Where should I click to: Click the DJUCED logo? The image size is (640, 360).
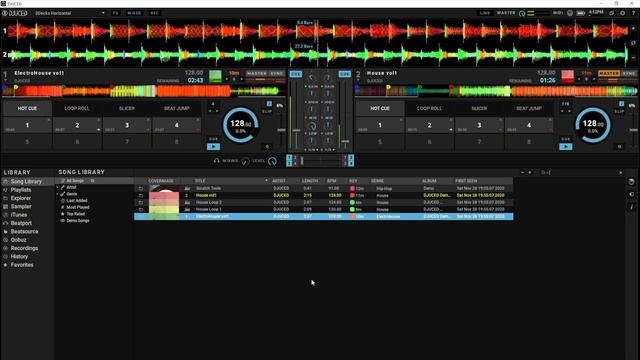[x=15, y=13]
